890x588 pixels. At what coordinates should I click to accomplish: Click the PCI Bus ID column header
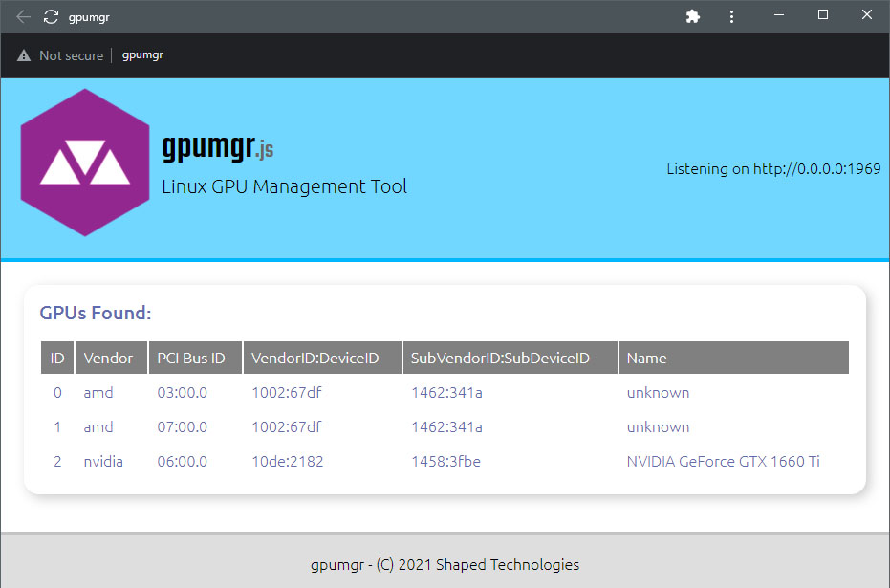click(195, 358)
